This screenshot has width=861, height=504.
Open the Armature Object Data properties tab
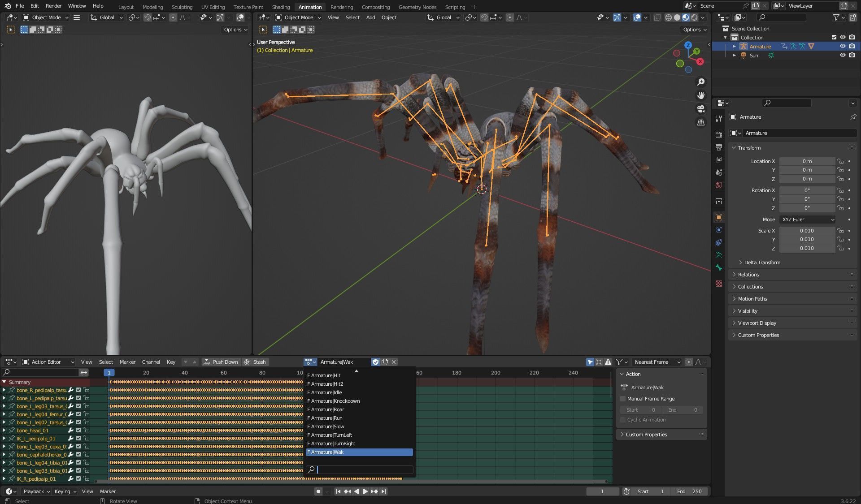pyautogui.click(x=719, y=255)
